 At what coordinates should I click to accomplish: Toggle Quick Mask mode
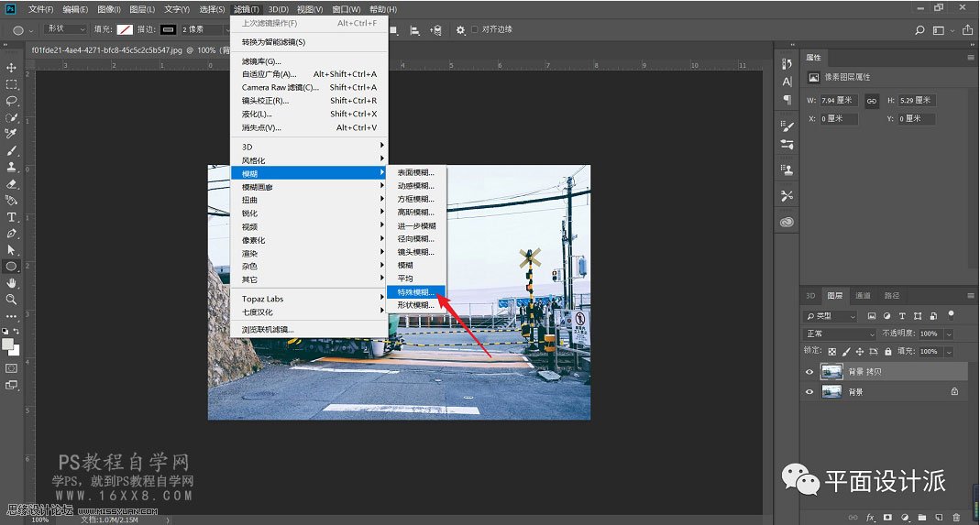[x=11, y=368]
